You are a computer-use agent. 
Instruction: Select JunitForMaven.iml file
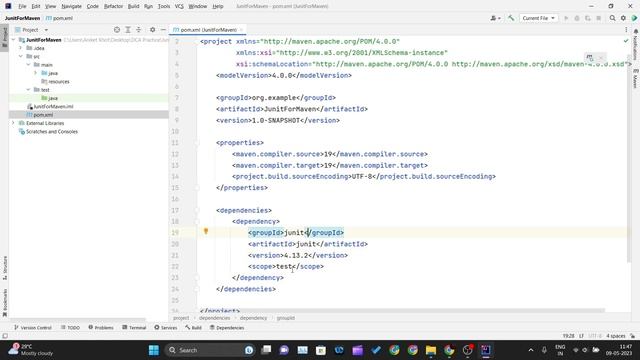click(x=50, y=107)
